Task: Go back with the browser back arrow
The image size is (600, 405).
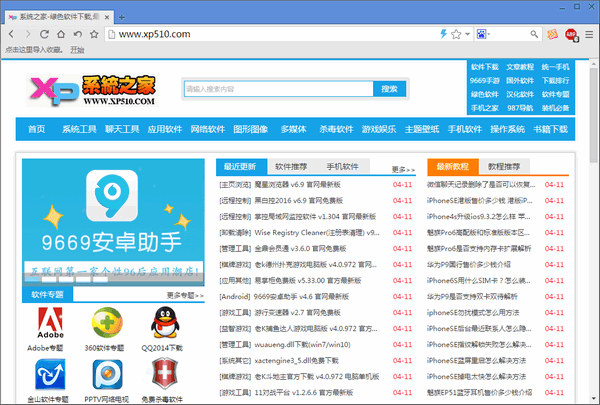Action: tap(11, 34)
